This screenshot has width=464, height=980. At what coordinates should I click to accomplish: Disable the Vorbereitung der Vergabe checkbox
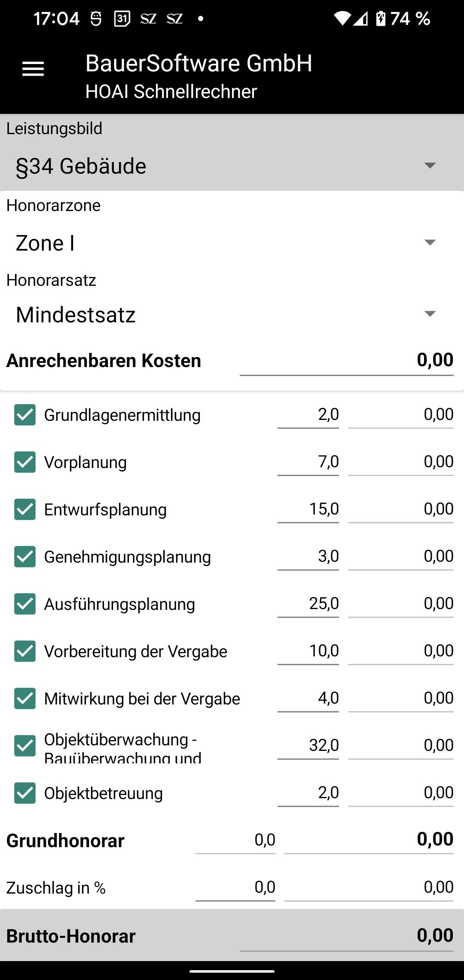(x=25, y=651)
